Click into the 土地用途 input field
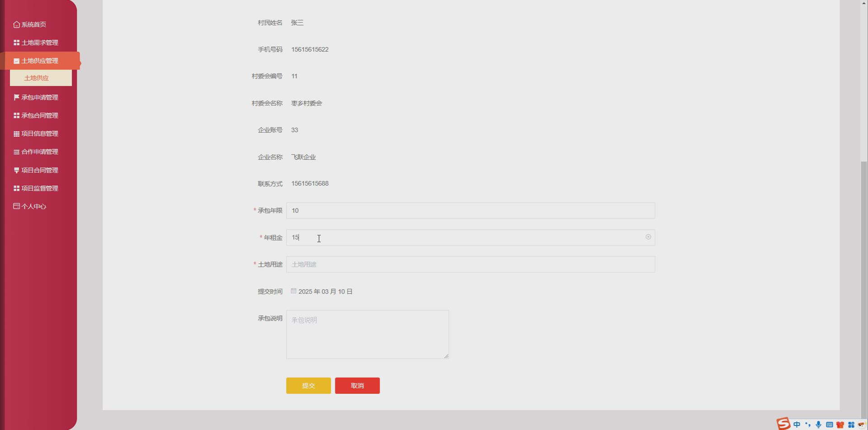 click(x=471, y=264)
